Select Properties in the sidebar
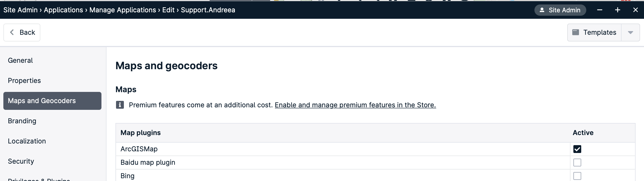Viewport: 644px width, 181px height. tap(24, 81)
